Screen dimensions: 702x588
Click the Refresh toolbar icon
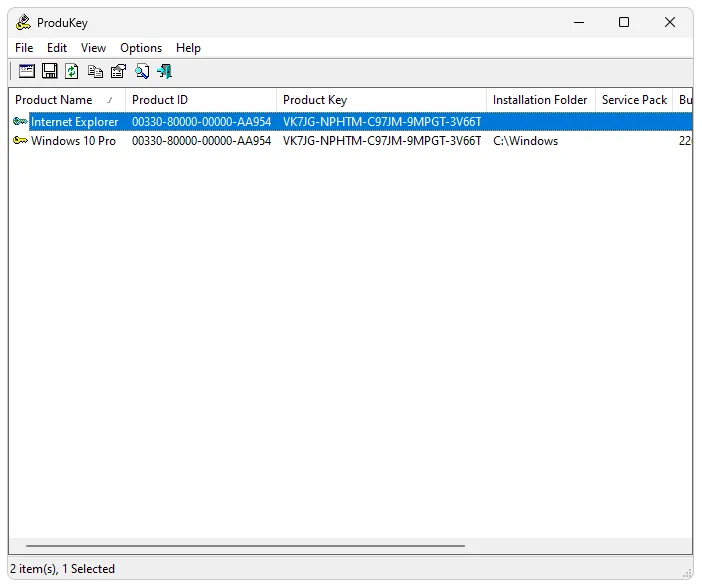[72, 71]
